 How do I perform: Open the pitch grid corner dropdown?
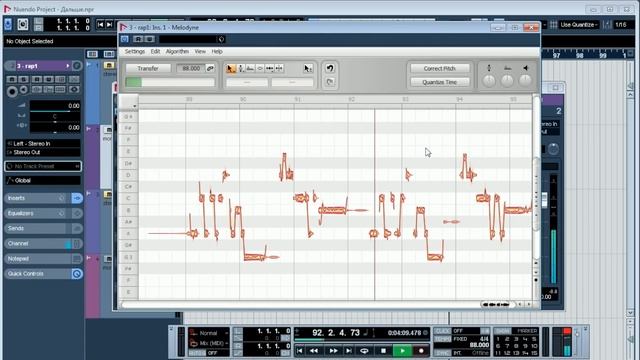coord(134,106)
